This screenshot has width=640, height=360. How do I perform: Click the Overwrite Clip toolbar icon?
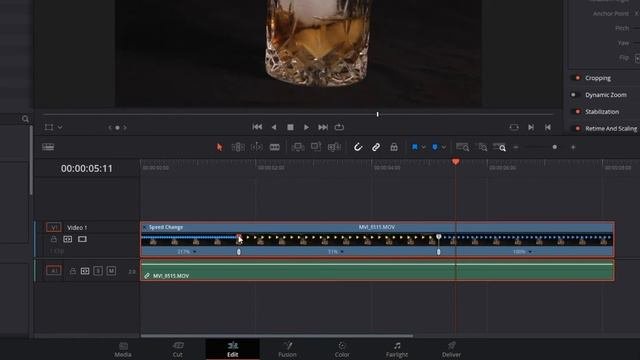click(316, 147)
